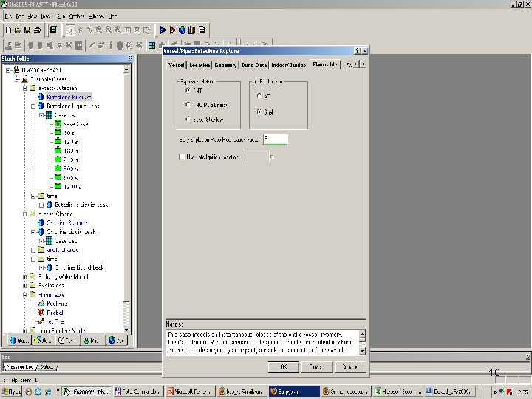Click the Study Folder tree vertical scrollbar
The width and height of the screenshot is (532, 399).
click(x=128, y=185)
